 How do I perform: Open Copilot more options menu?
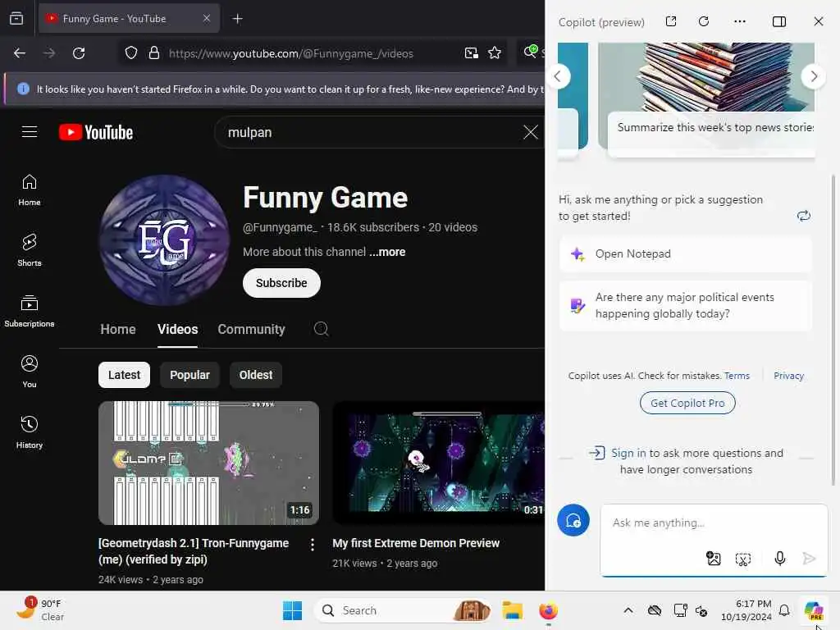(740, 21)
